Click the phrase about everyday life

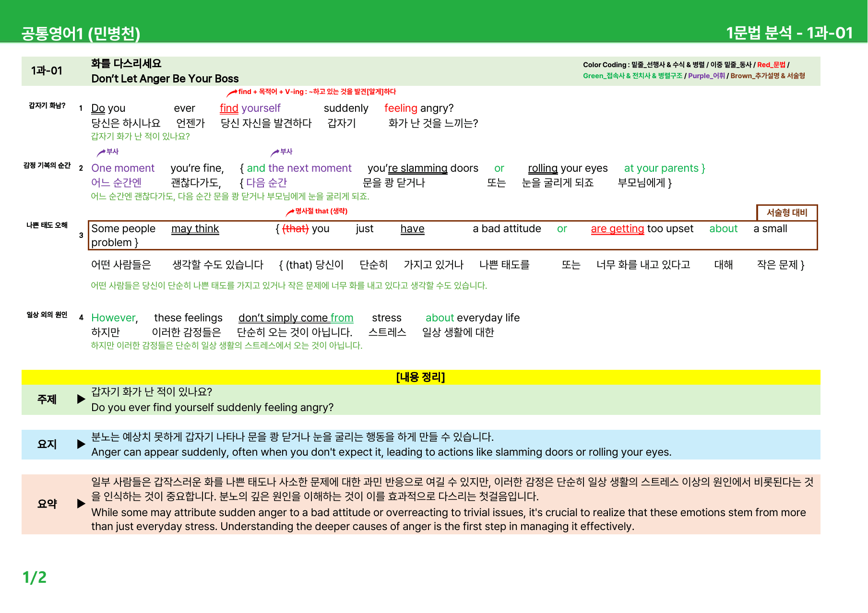(x=473, y=318)
